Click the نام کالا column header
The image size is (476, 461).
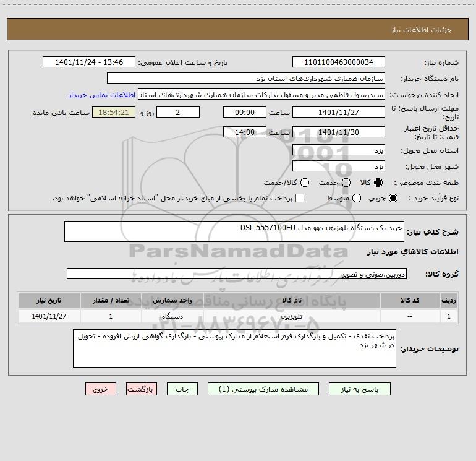click(x=291, y=300)
